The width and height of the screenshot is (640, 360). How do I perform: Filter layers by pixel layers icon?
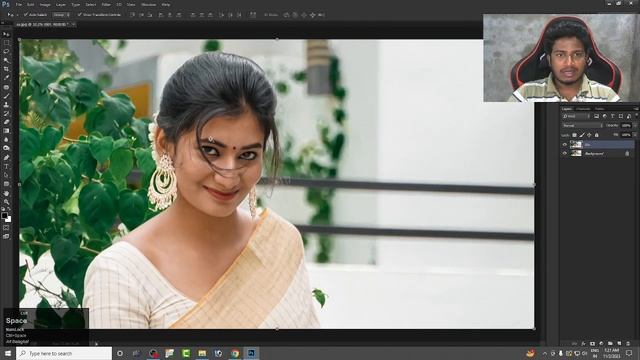click(597, 116)
